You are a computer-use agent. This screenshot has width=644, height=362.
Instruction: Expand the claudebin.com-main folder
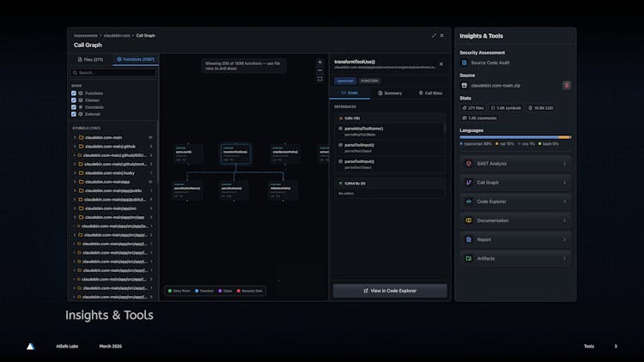[74, 137]
